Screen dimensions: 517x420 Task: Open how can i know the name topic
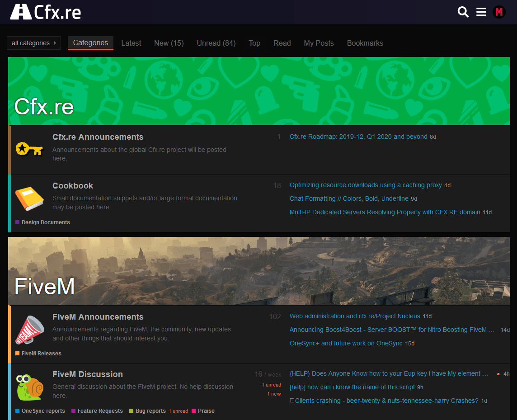tap(352, 387)
